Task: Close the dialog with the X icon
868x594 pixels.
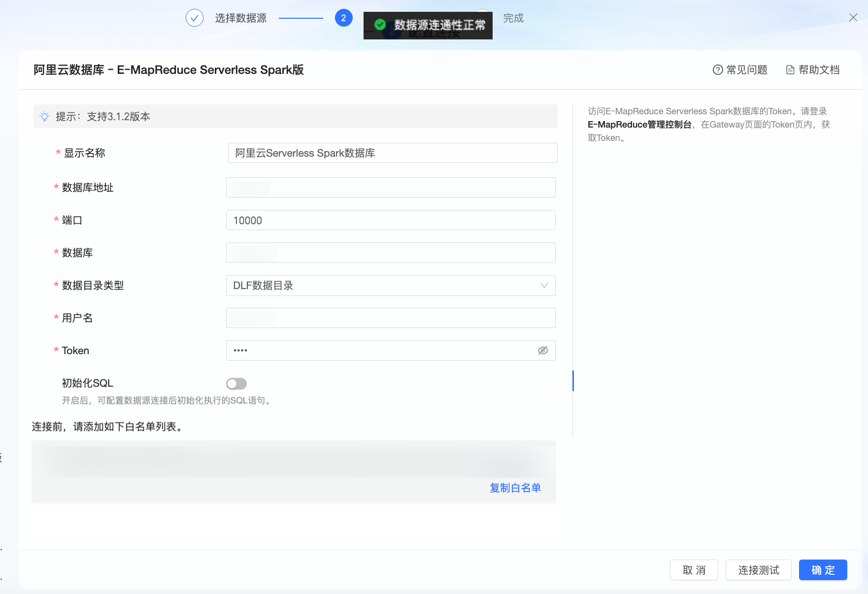Action: click(853, 17)
